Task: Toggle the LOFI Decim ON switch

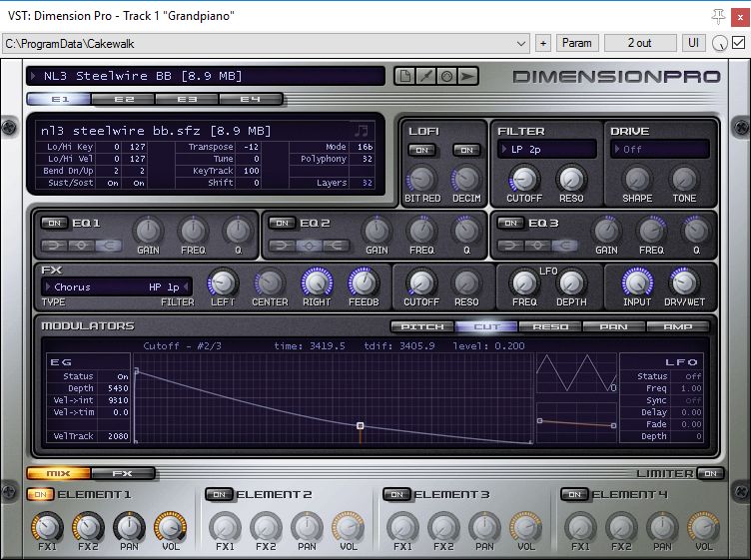Action: click(466, 151)
